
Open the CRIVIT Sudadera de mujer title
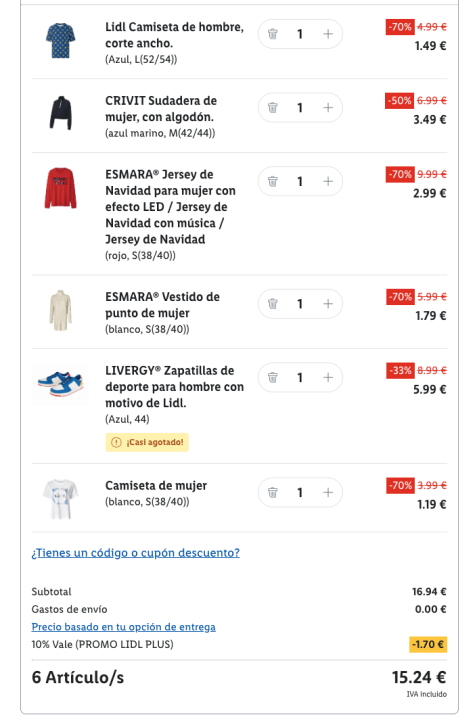coord(161,109)
